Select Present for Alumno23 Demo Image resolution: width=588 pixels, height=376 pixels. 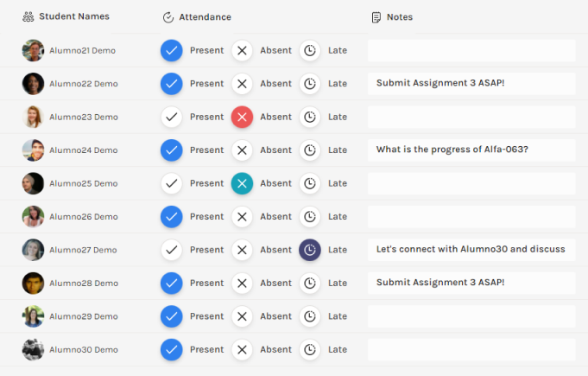172,117
